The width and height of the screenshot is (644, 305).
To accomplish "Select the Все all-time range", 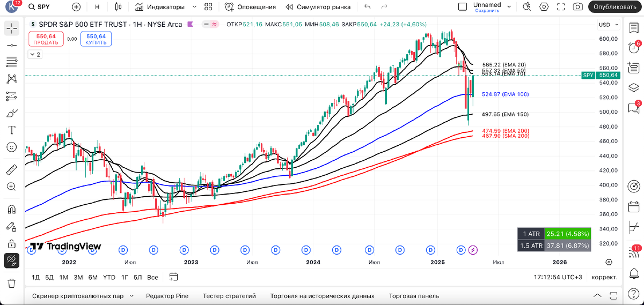I will coord(152,277).
